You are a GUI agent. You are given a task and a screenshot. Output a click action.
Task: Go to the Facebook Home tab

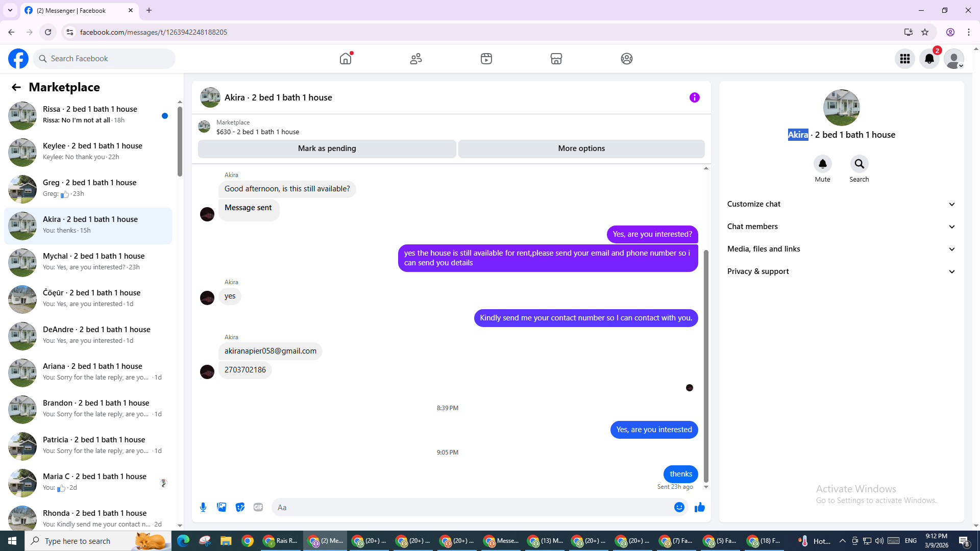tap(346, 59)
